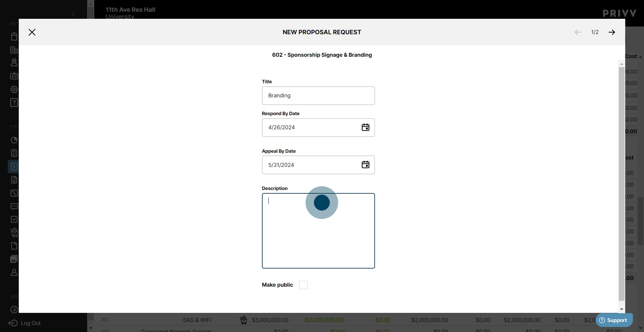Viewport: 644px width, 332px height.
Task: Open the help question mark icon in sidebar
Action: [14, 103]
